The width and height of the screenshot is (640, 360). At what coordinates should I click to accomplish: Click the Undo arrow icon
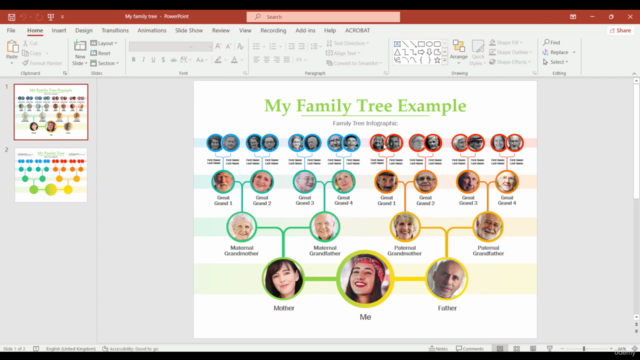23,17
